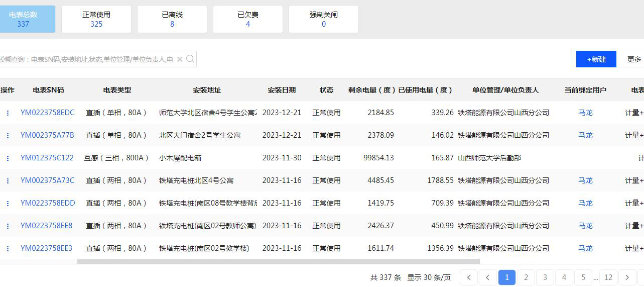Viewport: 644px width, 287px height.
Task: Select the 已离线 8 filter tab
Action: pyautogui.click(x=172, y=19)
